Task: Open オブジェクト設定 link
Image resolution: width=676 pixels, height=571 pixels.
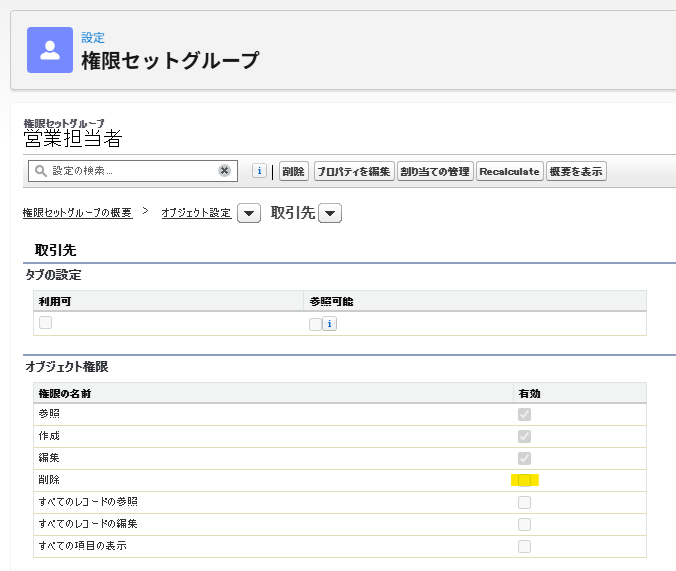Action: [x=196, y=213]
